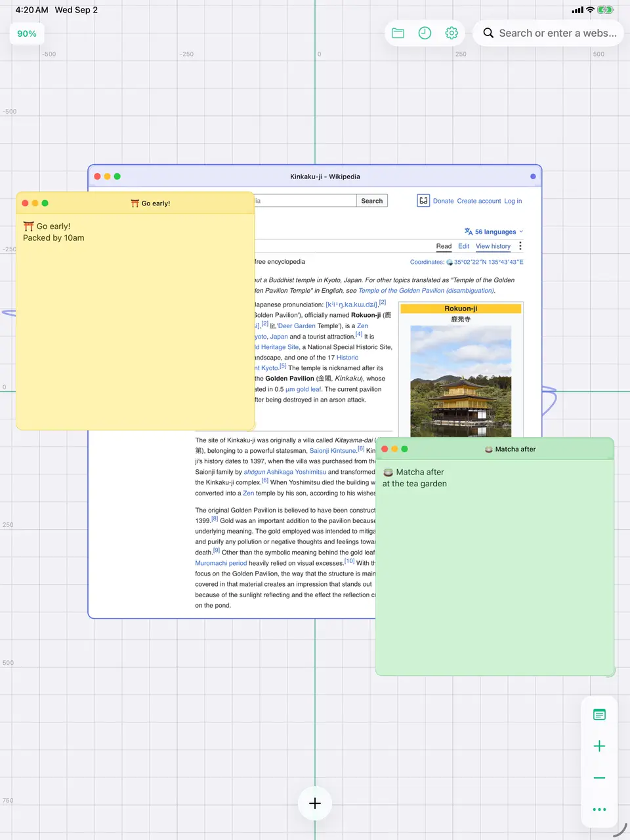Click the 4:20 AM clock in status bar
The height and width of the screenshot is (840, 630).
(x=31, y=10)
